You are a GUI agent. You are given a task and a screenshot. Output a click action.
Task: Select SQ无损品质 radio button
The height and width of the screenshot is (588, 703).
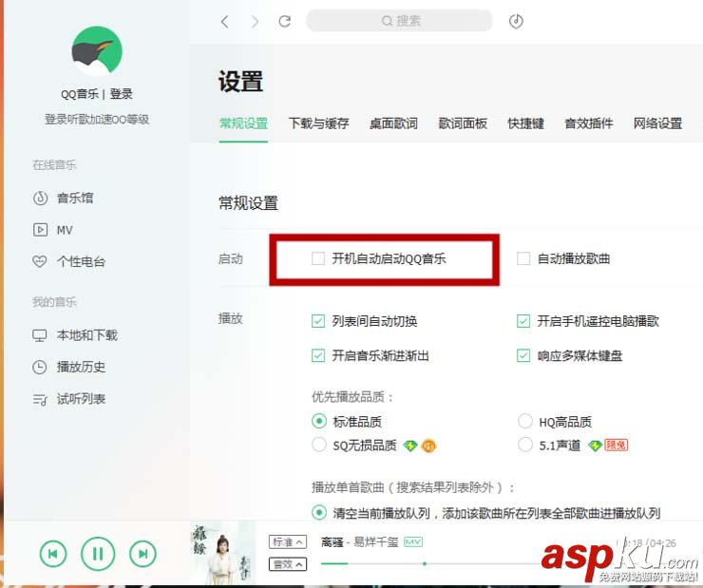[x=319, y=445]
